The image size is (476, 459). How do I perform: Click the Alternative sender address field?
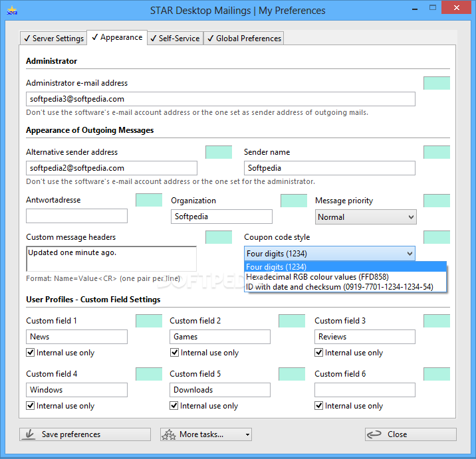[x=112, y=168]
